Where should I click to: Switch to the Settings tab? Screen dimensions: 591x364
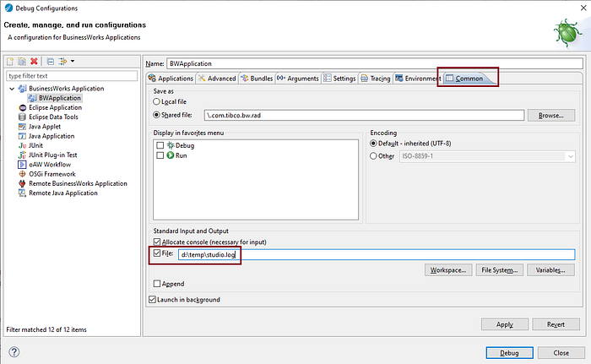(x=339, y=79)
